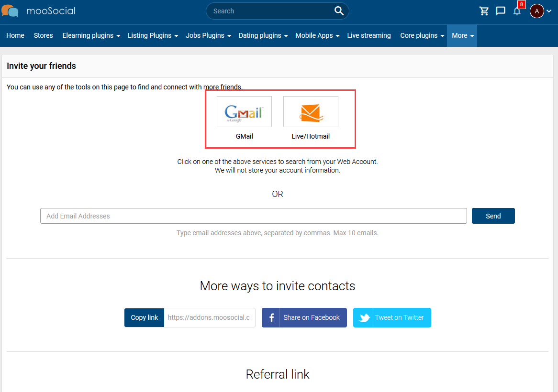The height and width of the screenshot is (392, 558).
Task: Focus the Add Email Addresses field
Action: 253,216
